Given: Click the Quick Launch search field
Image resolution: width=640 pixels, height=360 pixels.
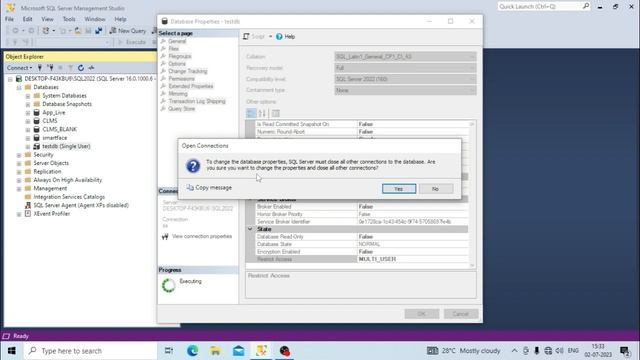Looking at the screenshot, I should [x=544, y=7].
